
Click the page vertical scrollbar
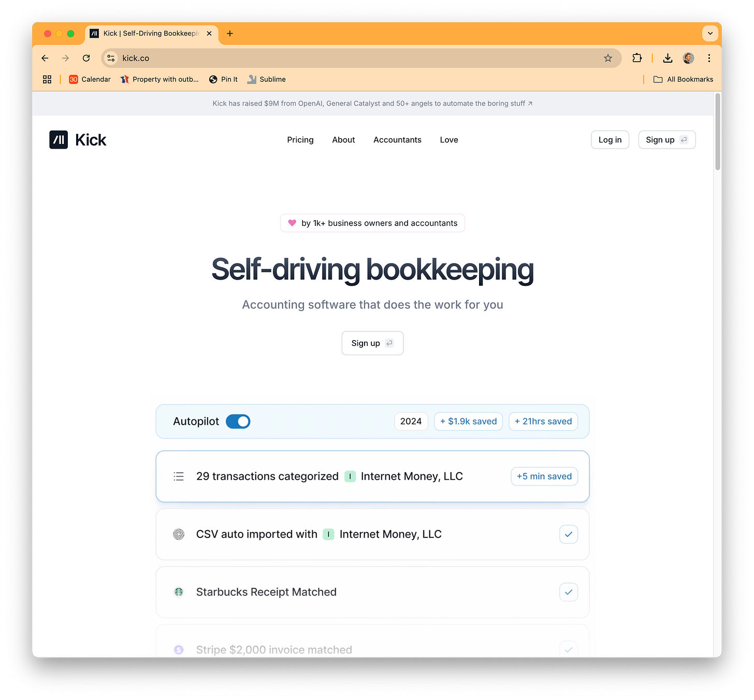(718, 132)
